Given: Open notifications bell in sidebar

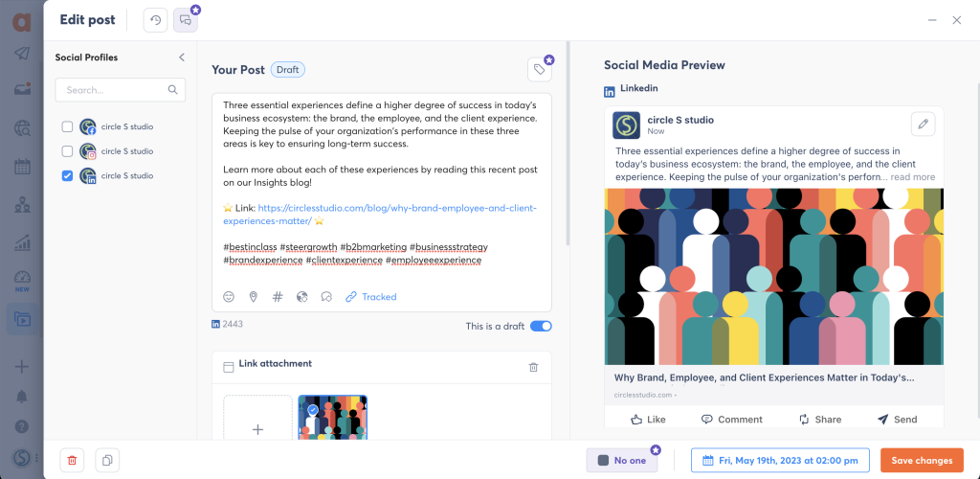Looking at the screenshot, I should 22,397.
